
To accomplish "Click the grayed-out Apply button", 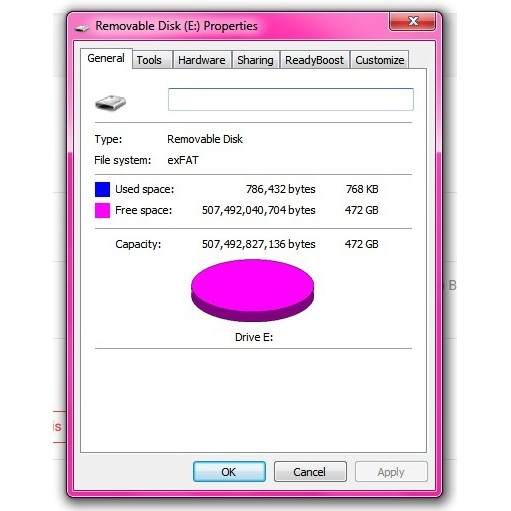I will tap(391, 471).
